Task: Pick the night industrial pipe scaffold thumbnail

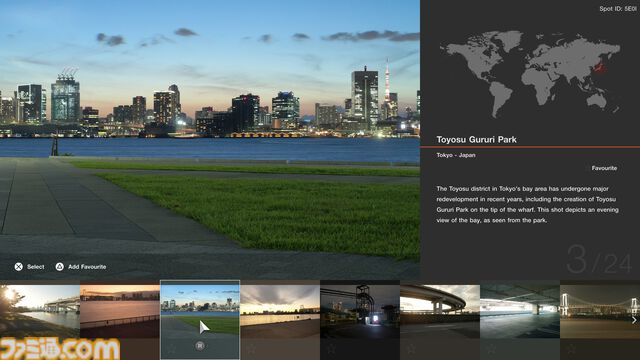Action: click(x=360, y=311)
